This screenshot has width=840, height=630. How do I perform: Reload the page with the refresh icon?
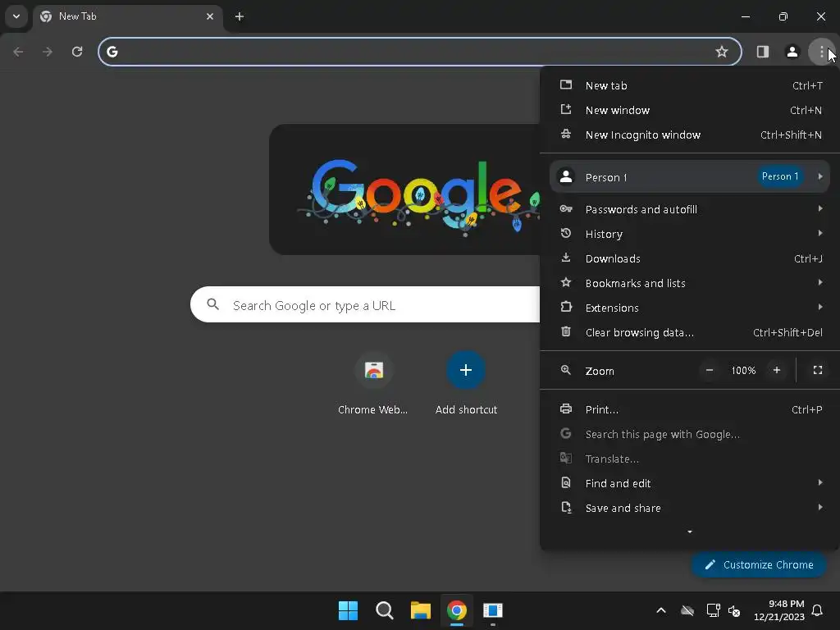[77, 52]
